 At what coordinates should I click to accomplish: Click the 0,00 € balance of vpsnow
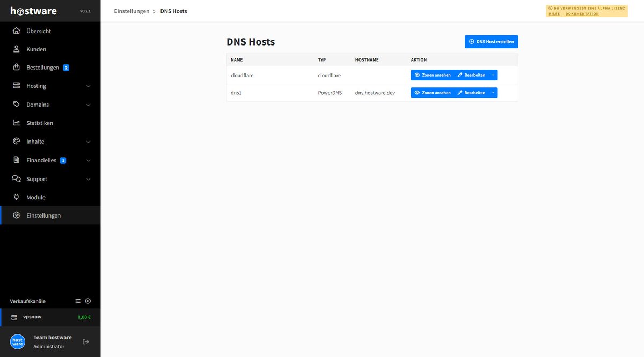[84, 317]
